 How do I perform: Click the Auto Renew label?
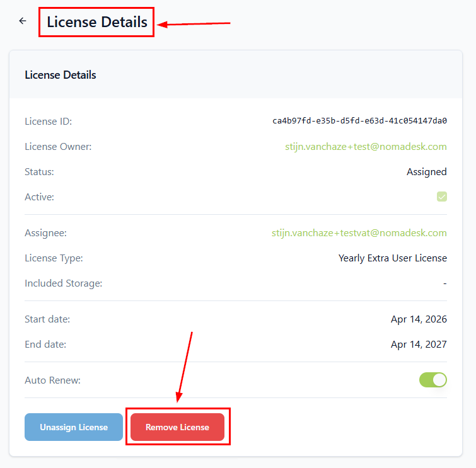coord(53,380)
